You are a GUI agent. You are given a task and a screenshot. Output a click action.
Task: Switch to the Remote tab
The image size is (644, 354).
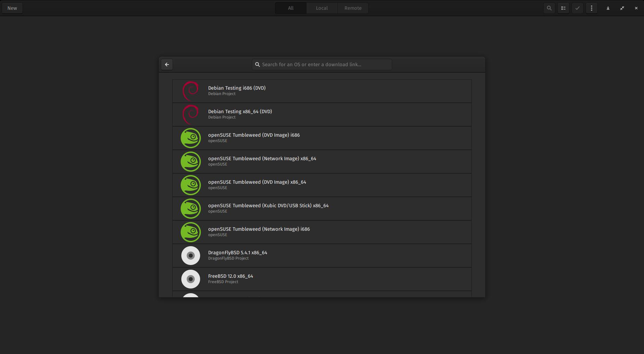(x=353, y=8)
